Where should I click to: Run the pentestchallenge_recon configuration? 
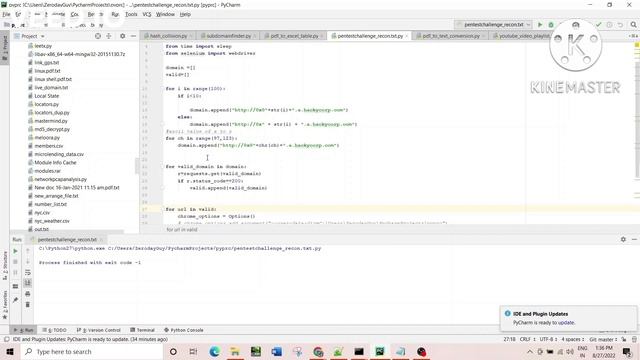pos(540,25)
